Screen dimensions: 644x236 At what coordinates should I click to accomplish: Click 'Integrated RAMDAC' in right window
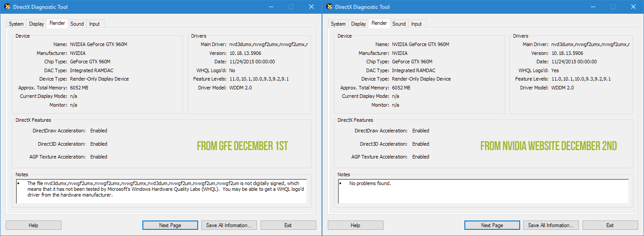[x=414, y=70]
